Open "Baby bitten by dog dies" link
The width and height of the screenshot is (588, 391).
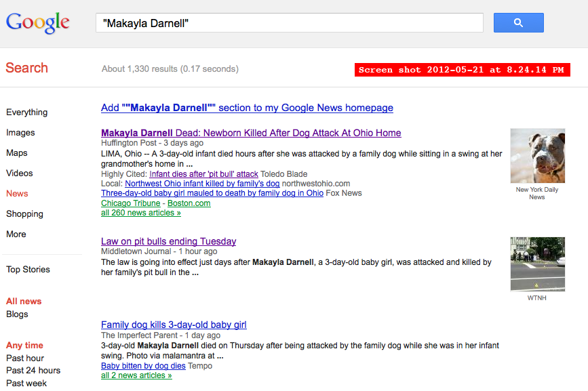pyautogui.click(x=143, y=366)
